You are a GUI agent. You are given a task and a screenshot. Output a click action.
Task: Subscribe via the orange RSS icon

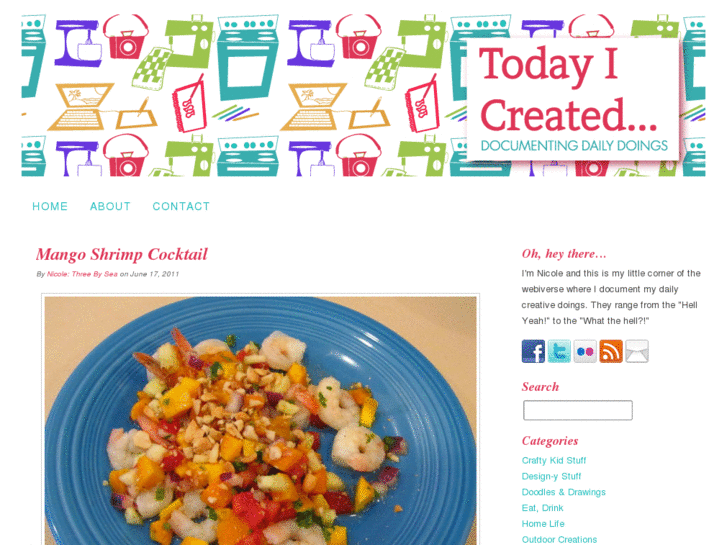tap(611, 351)
